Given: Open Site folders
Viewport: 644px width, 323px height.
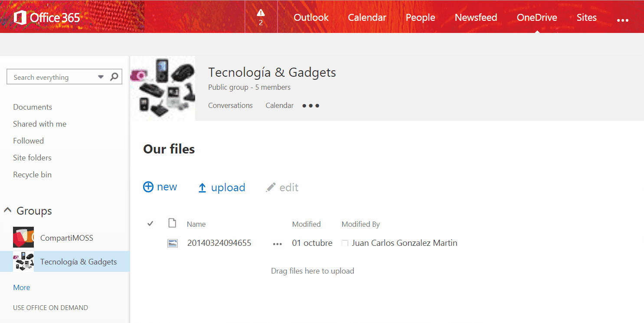Looking at the screenshot, I should 32,158.
